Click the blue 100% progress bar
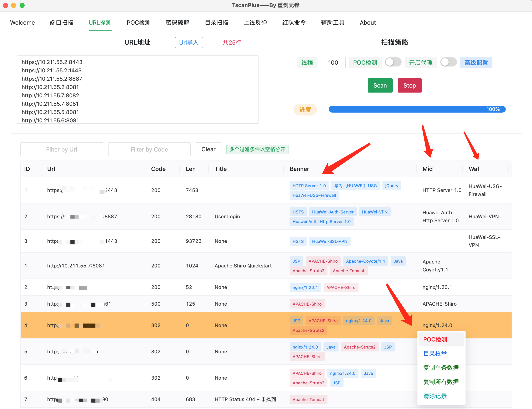 [417, 109]
